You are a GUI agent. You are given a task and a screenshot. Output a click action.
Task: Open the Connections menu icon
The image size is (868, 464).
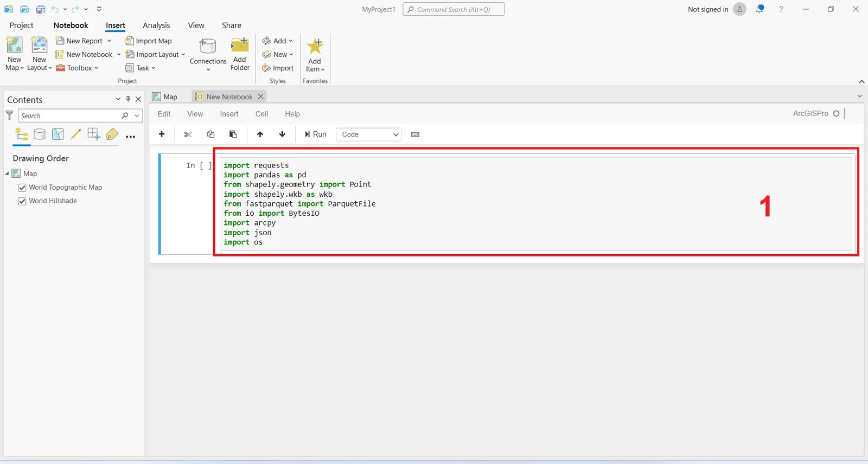208,46
